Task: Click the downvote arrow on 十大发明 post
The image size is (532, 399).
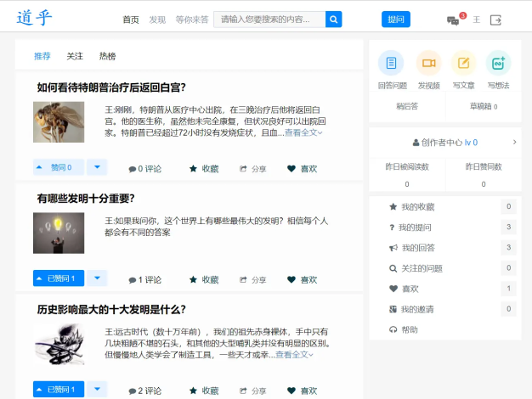Action: click(x=97, y=389)
